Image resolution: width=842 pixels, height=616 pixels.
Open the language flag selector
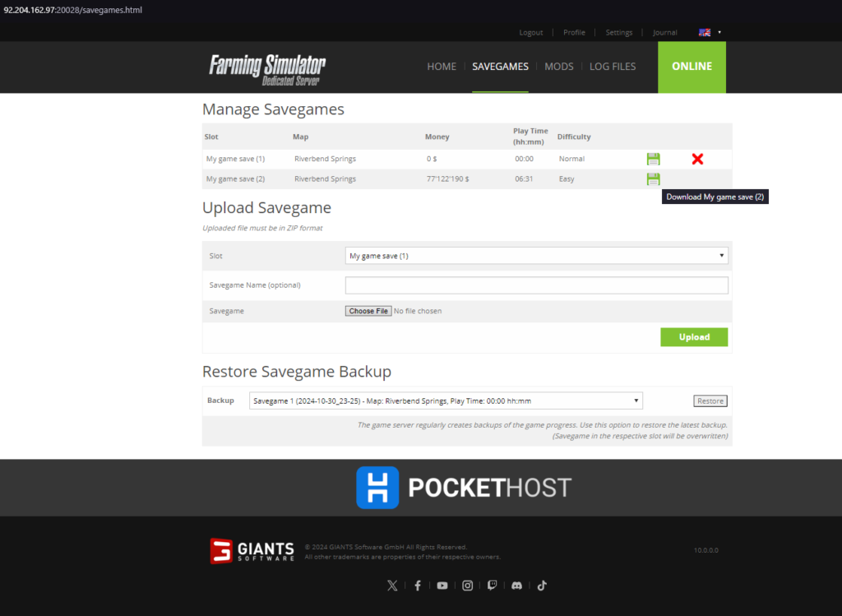(x=710, y=32)
